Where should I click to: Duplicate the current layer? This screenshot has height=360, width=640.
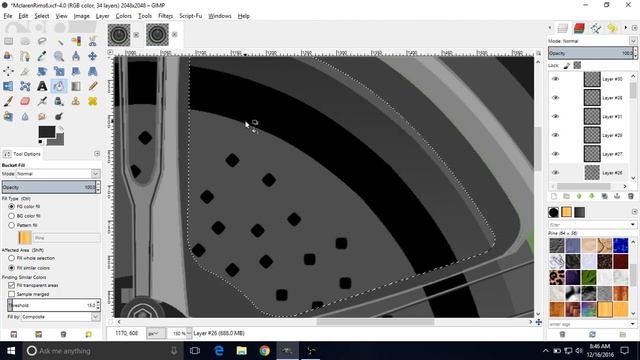point(604,196)
